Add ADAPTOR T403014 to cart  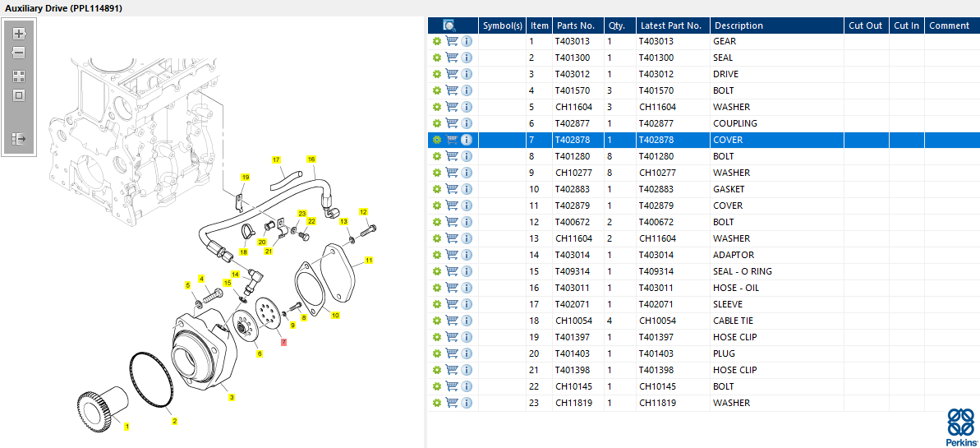click(453, 255)
